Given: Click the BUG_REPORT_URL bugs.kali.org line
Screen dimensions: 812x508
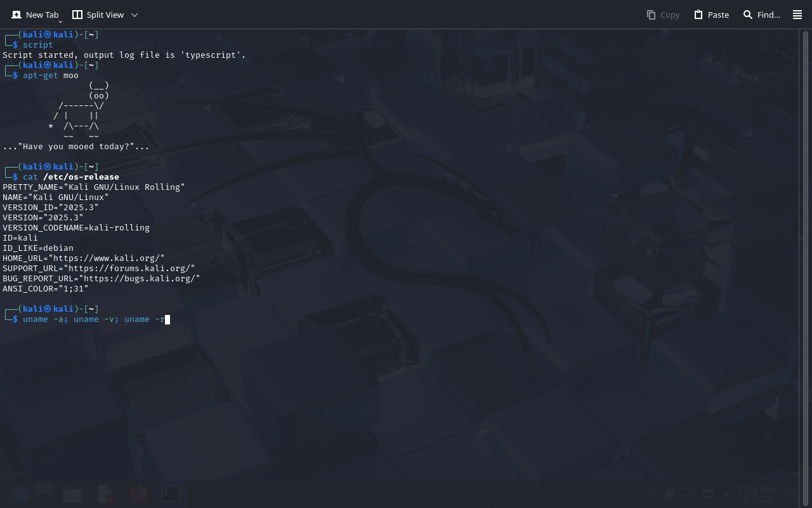Looking at the screenshot, I should pyautogui.click(x=101, y=279).
